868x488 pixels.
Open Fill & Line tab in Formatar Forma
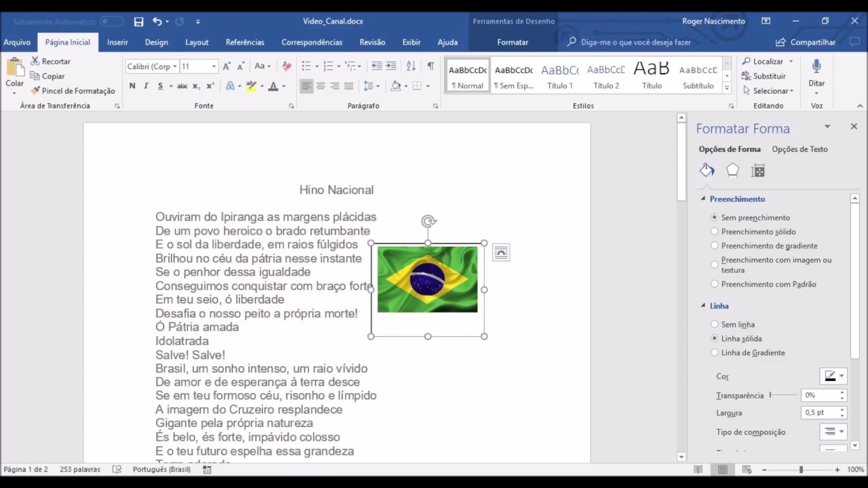click(707, 171)
